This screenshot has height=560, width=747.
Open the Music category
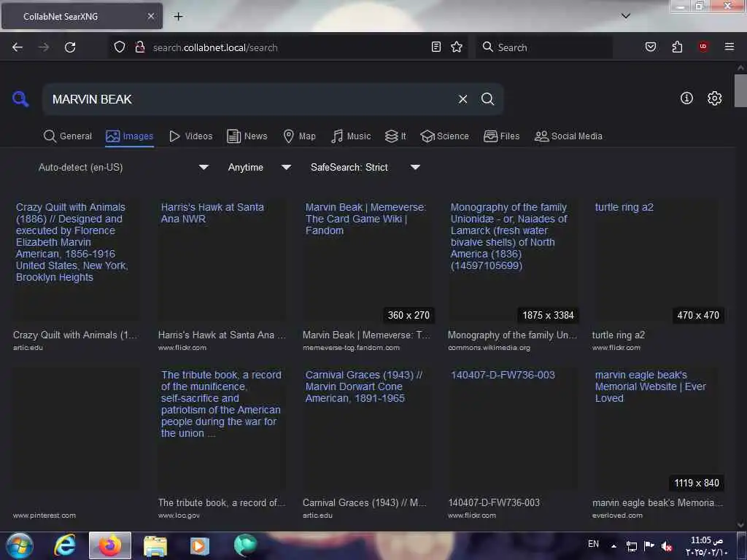[x=351, y=136]
